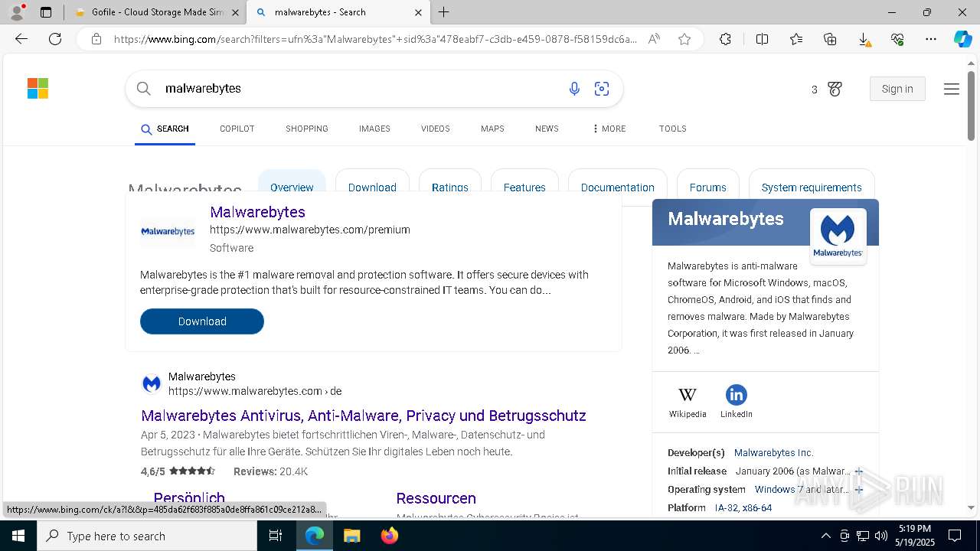
Task: Click the blue Download button
Action: tap(202, 321)
